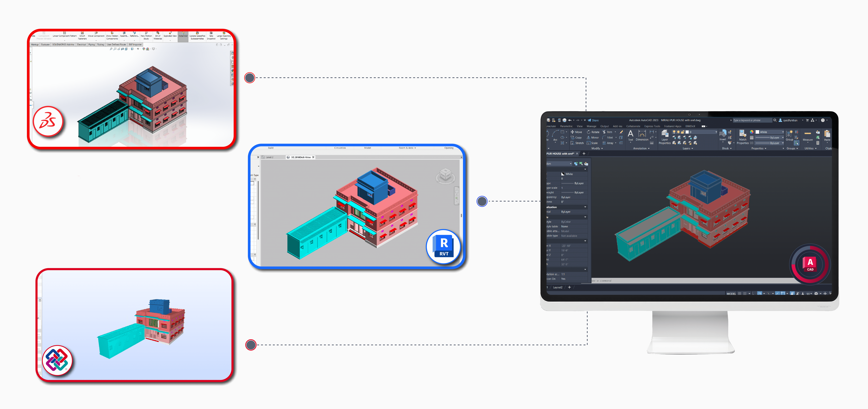Expand the Utilities panel dropdown

pyautogui.click(x=810, y=148)
